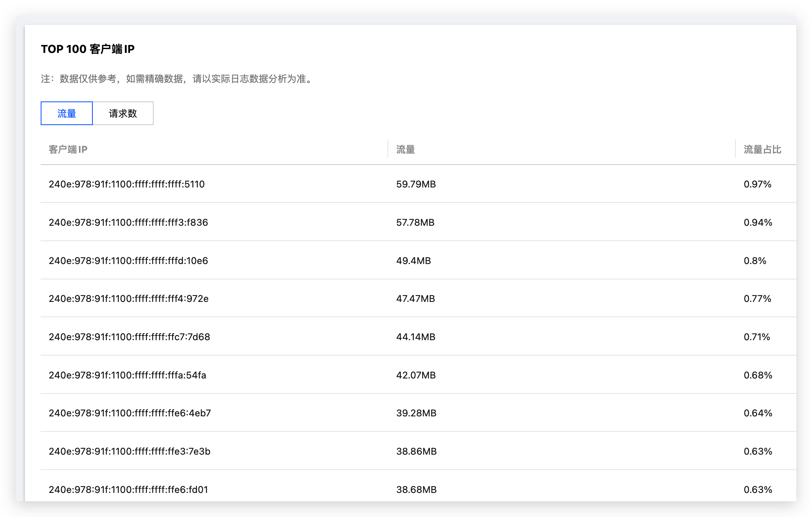Click the TOP 100 客户端 IP heading
812x517 pixels.
click(x=88, y=49)
